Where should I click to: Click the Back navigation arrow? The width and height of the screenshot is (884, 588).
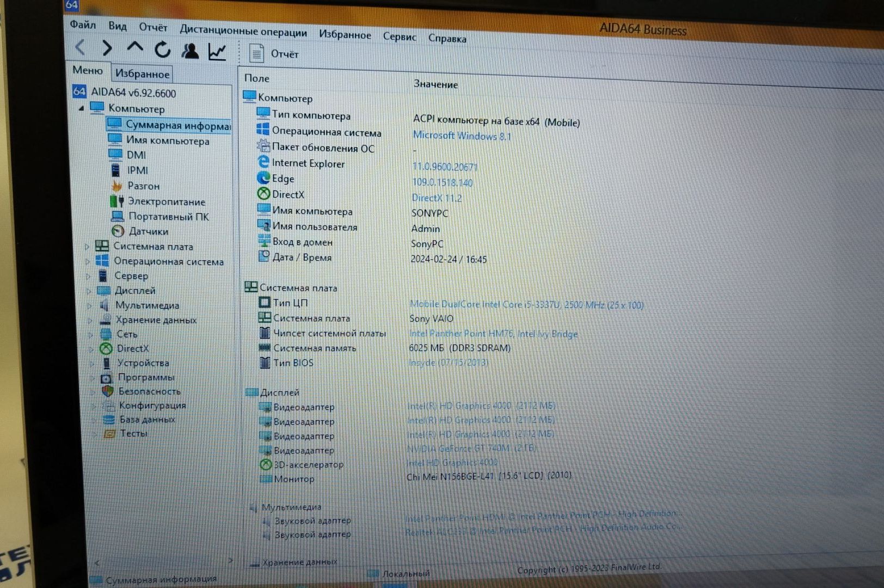pos(81,48)
